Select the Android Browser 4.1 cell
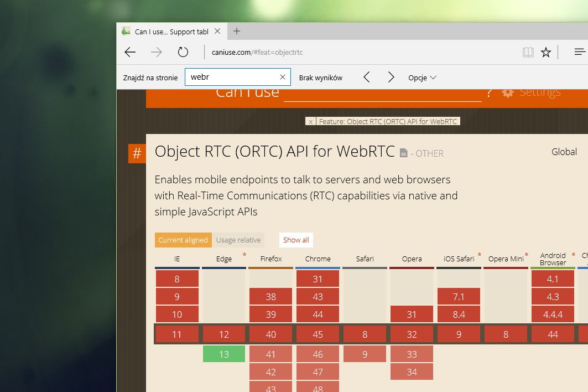Image resolution: width=588 pixels, height=392 pixels. pyautogui.click(x=553, y=279)
